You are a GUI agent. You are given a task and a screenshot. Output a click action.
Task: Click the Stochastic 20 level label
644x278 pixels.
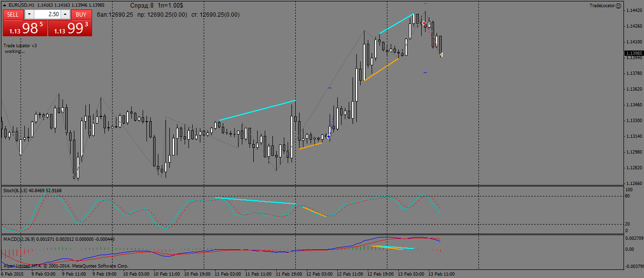point(627,224)
